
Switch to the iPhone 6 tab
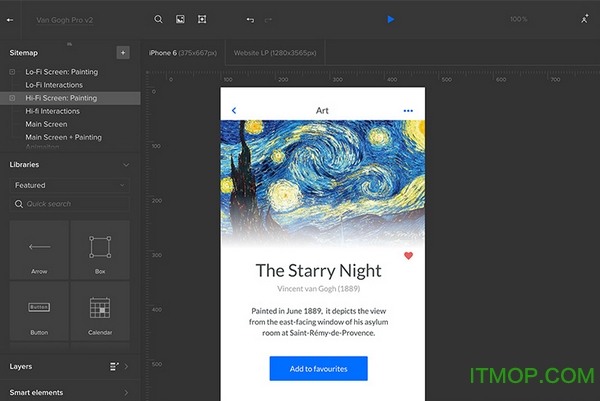coord(186,52)
